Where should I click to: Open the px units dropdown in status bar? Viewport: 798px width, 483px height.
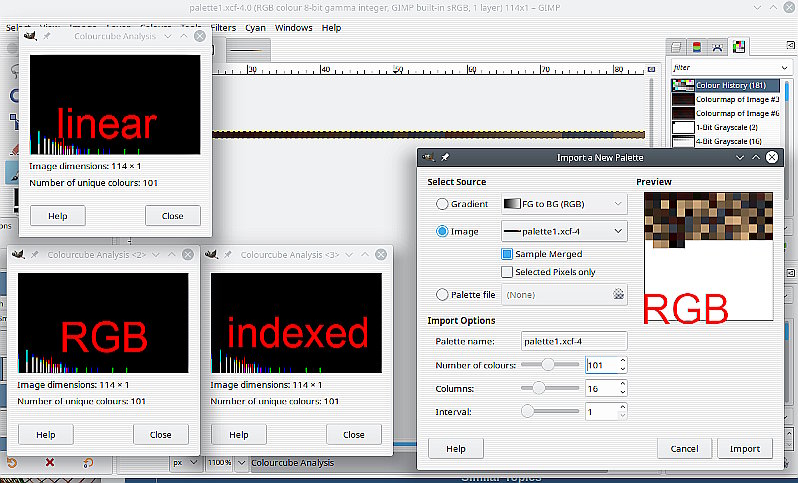coord(185,463)
